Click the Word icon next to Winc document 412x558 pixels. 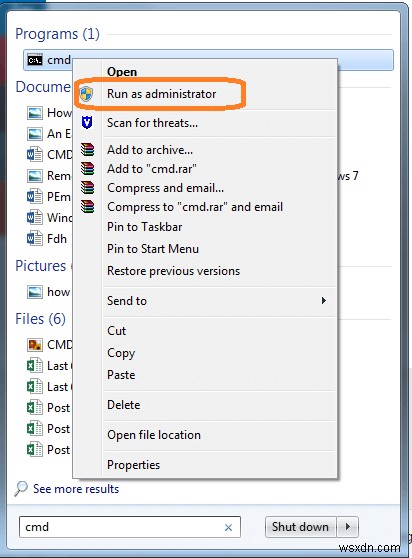click(35, 217)
